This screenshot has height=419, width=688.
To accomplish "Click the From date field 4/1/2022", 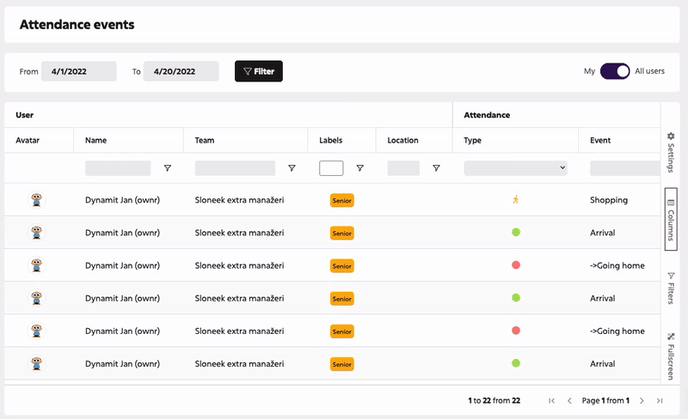I will tap(79, 71).
